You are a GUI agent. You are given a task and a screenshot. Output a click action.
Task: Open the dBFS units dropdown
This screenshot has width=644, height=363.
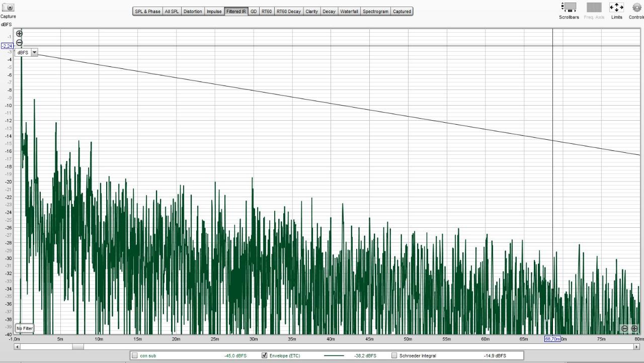click(x=26, y=52)
